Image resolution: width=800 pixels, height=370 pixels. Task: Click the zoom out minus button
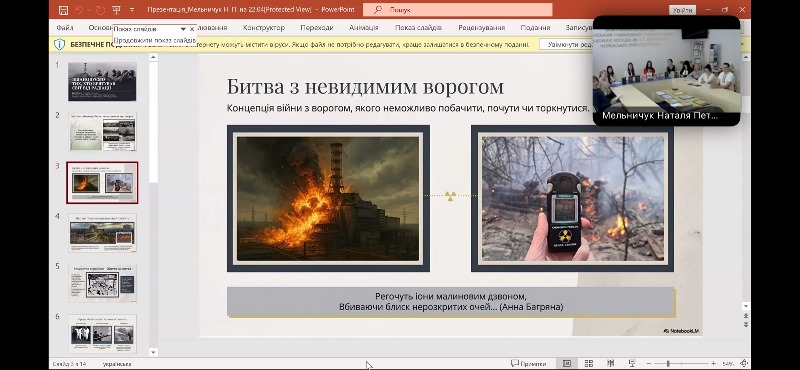click(649, 364)
